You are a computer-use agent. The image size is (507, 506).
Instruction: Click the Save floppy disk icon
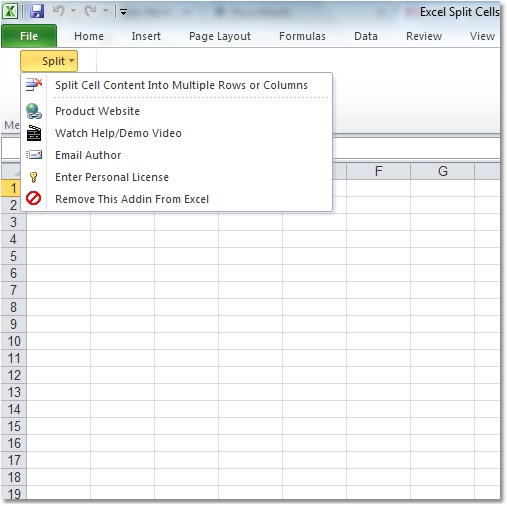pos(37,12)
